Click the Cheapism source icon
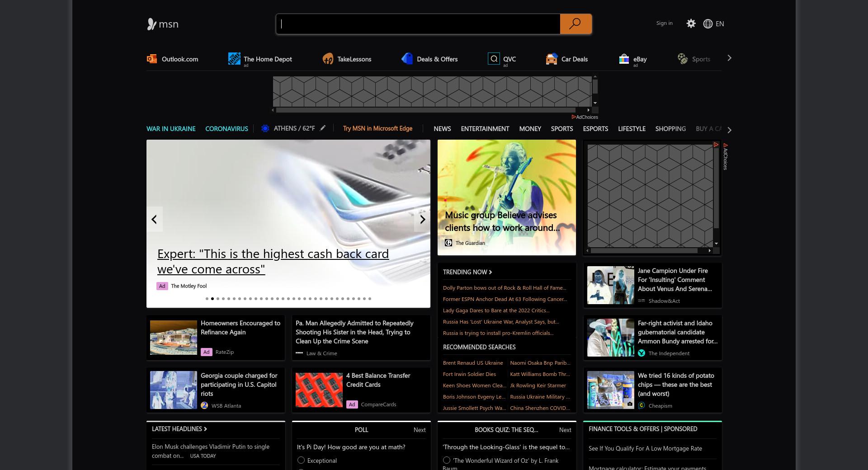 [642, 405]
